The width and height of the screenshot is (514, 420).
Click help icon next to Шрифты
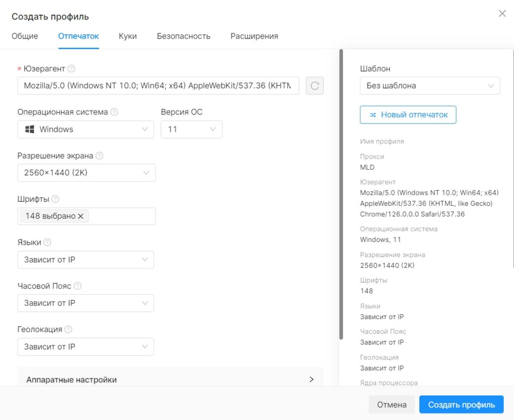(55, 199)
